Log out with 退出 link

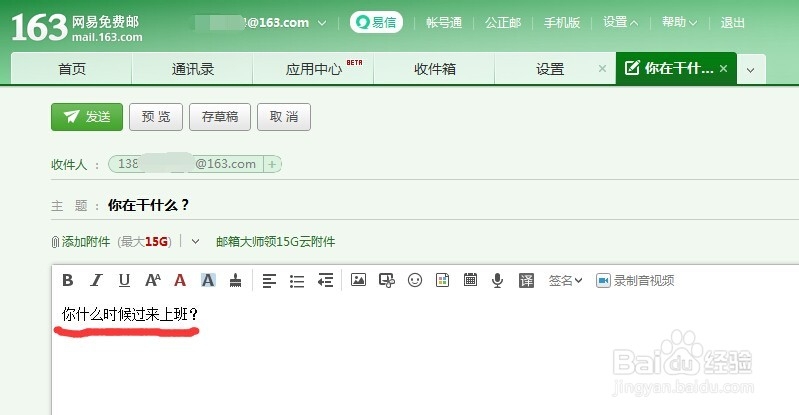(732, 22)
